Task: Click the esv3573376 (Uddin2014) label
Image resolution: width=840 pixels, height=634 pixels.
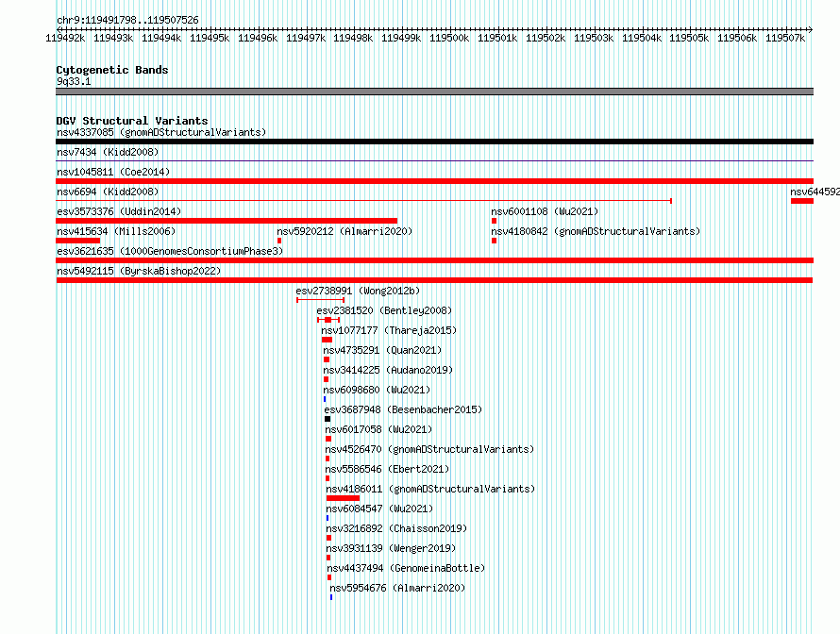Action: (x=119, y=211)
